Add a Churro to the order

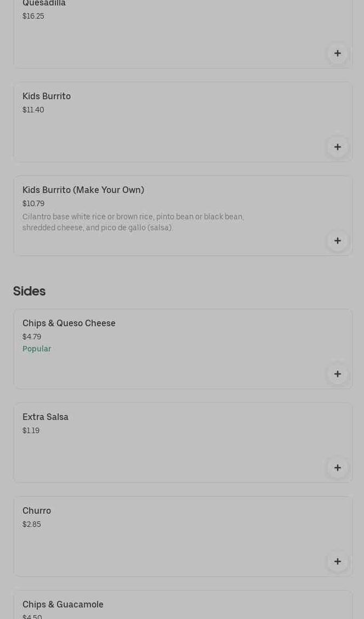pyautogui.click(x=338, y=561)
